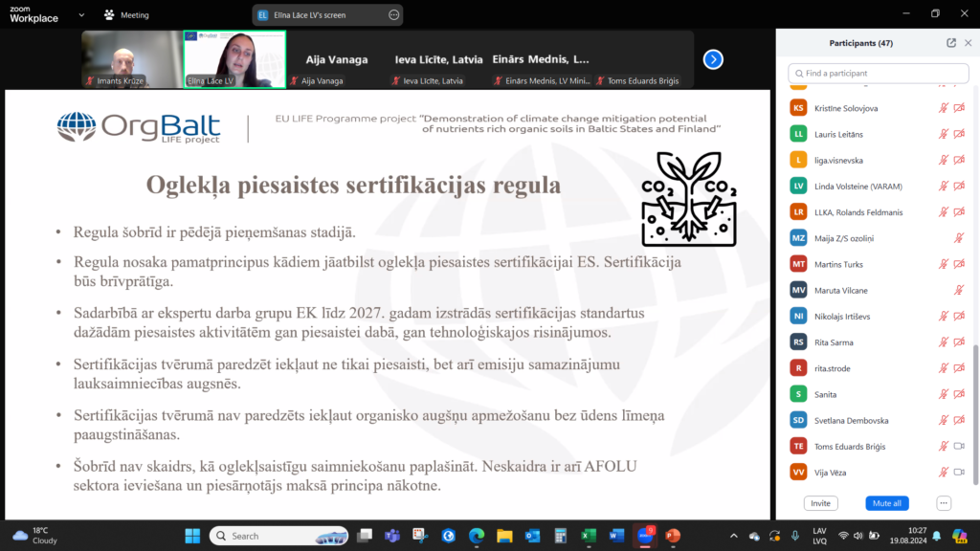Image resolution: width=980 pixels, height=551 pixels.
Task: Select Elīna Lāce LV video thumbnail
Action: coord(235,59)
